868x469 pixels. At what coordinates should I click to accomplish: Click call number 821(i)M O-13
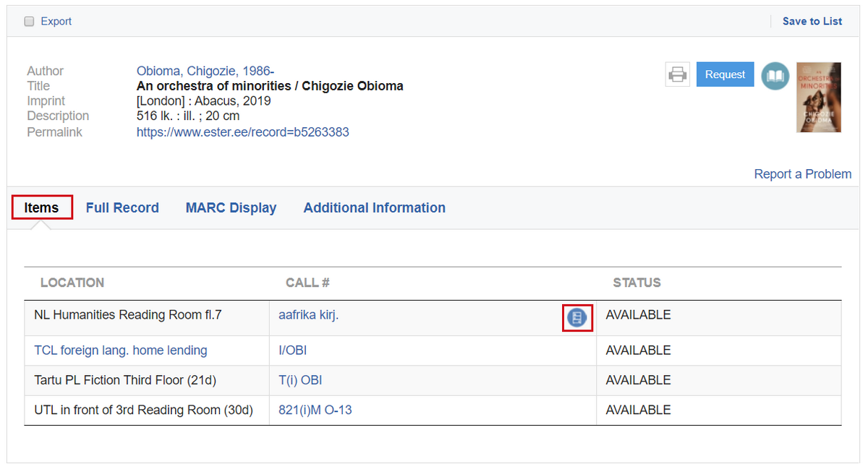point(315,410)
